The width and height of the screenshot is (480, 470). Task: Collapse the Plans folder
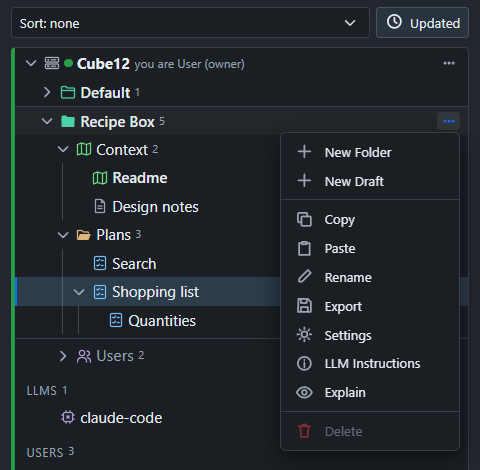(63, 235)
